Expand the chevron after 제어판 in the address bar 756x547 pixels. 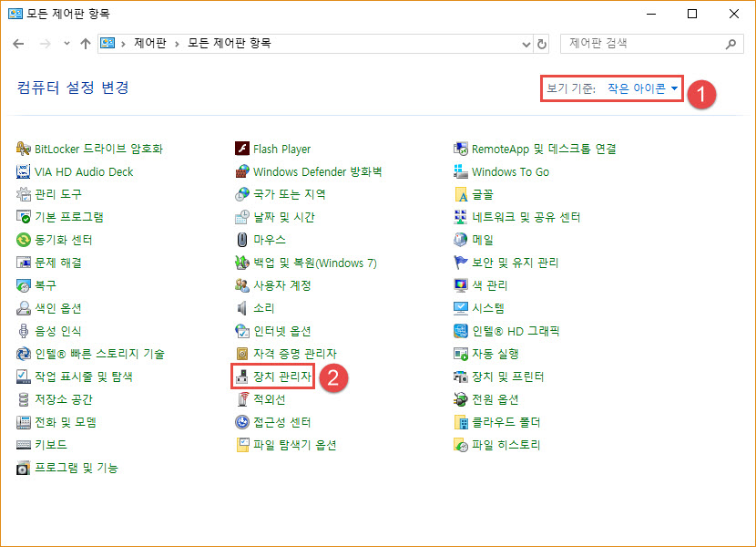[177, 44]
